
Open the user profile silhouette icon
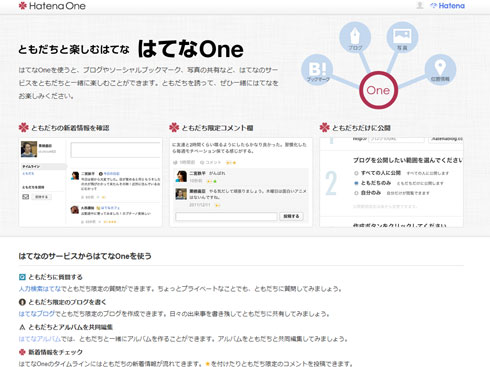click(420, 5)
